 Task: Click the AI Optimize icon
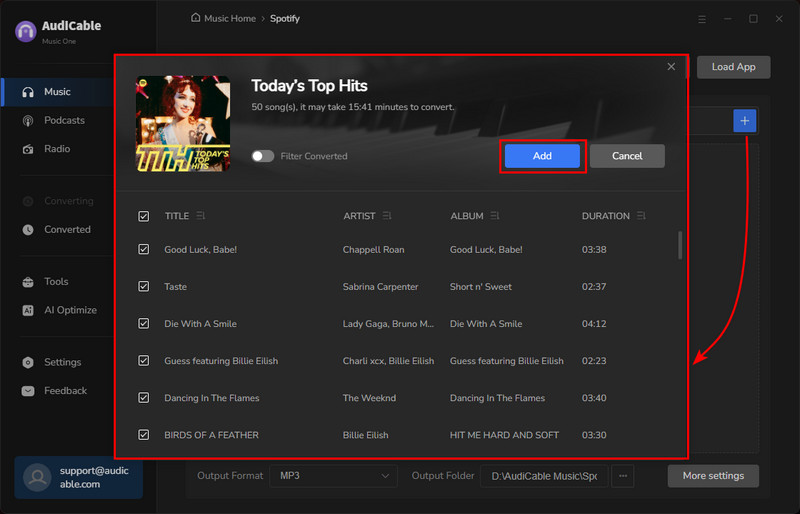point(28,310)
